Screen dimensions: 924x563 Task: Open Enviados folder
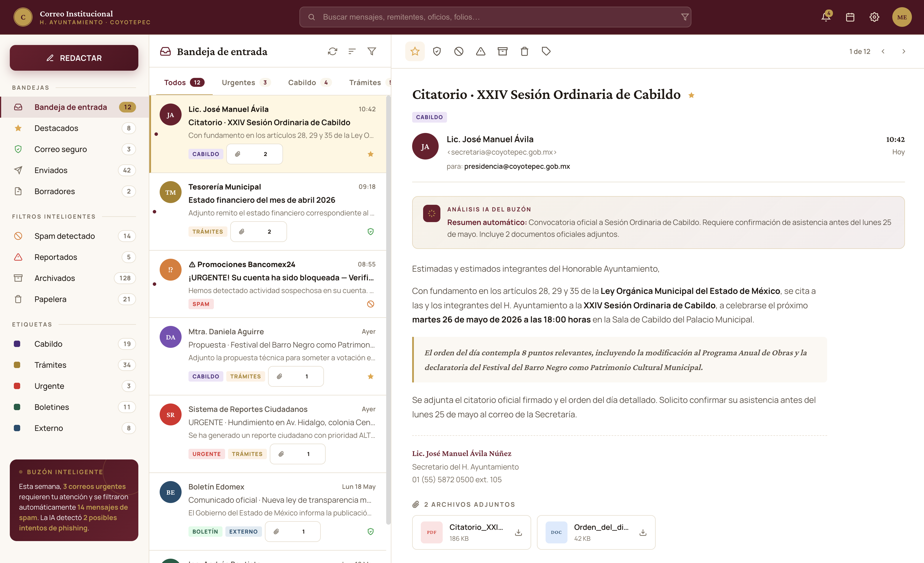coord(74,170)
